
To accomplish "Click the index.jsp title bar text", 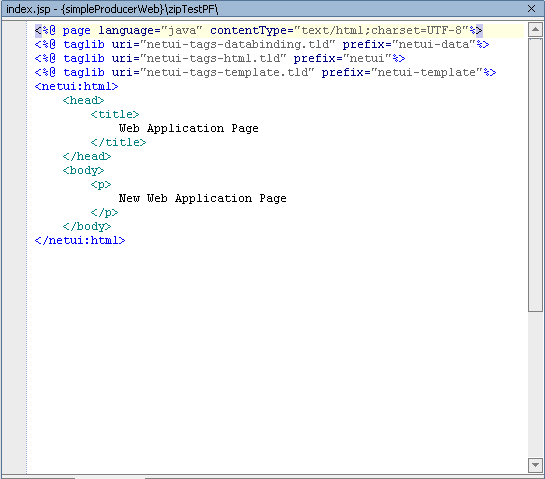I will tap(112, 9).
